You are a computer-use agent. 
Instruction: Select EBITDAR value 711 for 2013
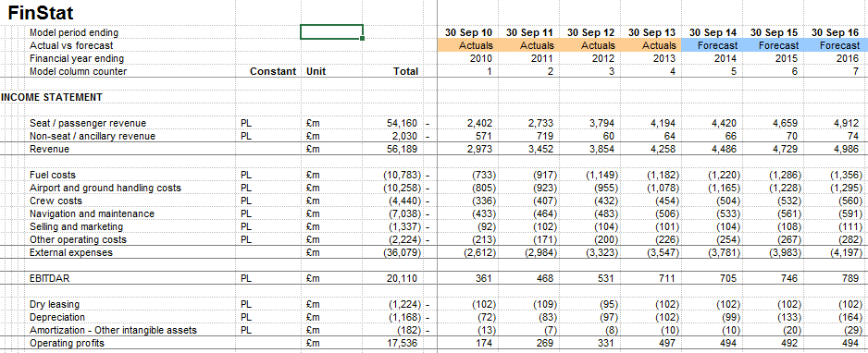point(667,278)
